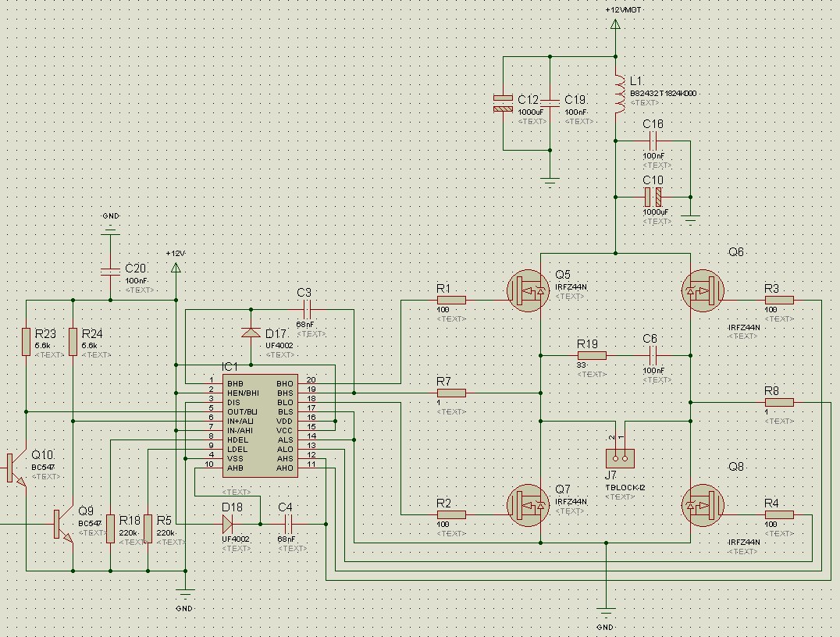Select the +12V power terminal arrow
Screen dimensions: 840x637
pyautogui.click(x=176, y=267)
